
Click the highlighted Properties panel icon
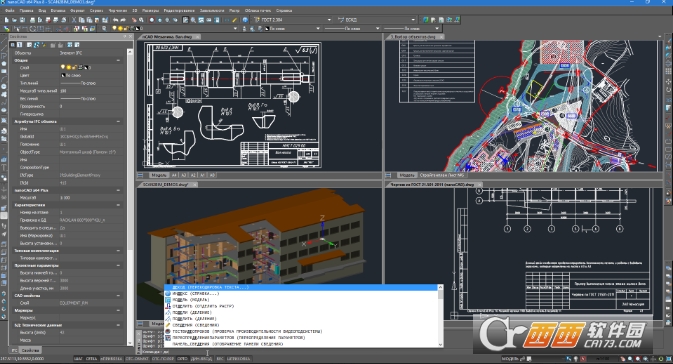[185, 20]
